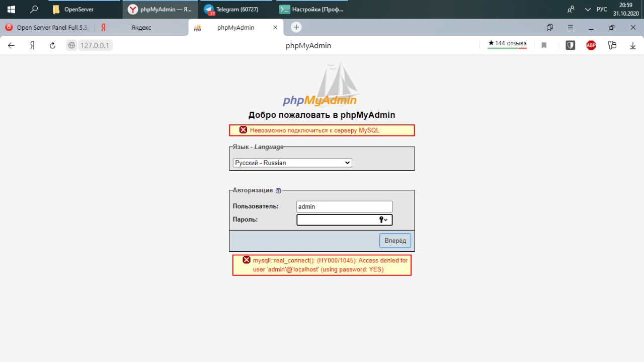Open the password key manager icon
The height and width of the screenshot is (362, 644).
point(383,220)
